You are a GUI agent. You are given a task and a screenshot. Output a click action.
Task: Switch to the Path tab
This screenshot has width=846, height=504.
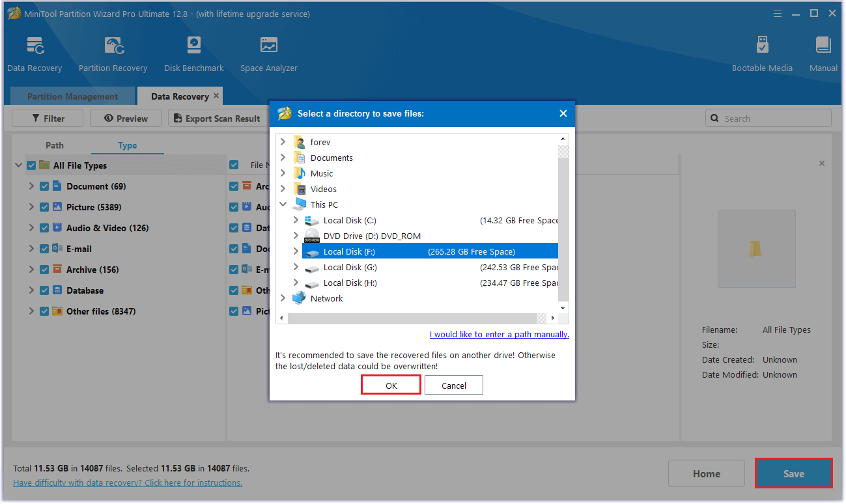point(55,145)
